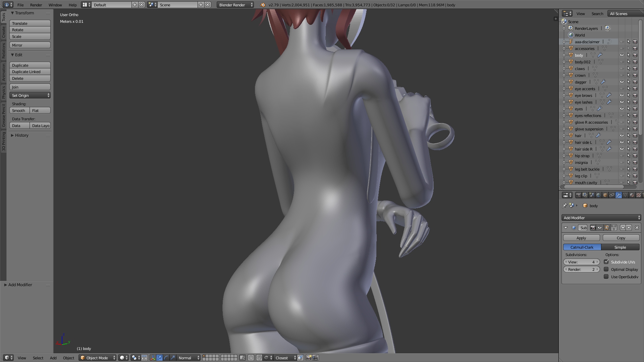
Task: Enable scale manipulator icon in 3D header
Action: [x=173, y=358]
